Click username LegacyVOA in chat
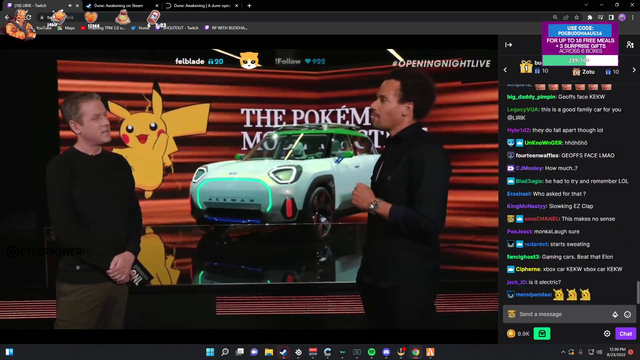The width and height of the screenshot is (640, 360). [x=522, y=109]
